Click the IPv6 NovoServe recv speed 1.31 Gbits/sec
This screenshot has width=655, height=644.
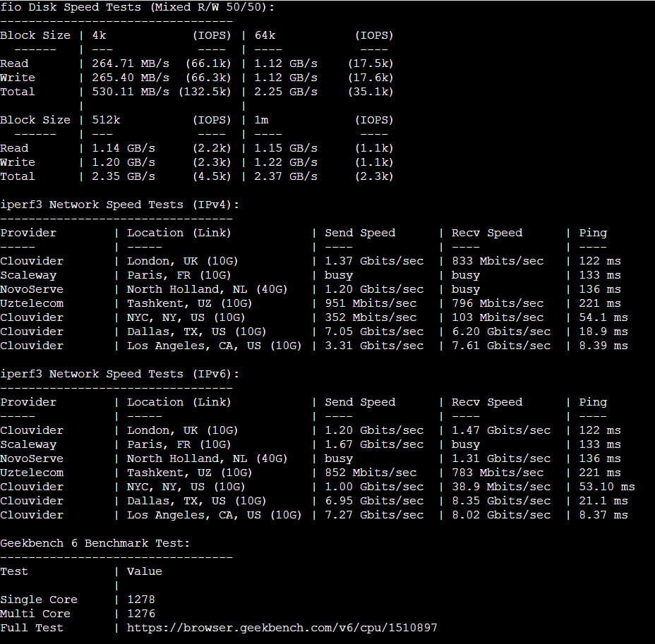(501, 458)
